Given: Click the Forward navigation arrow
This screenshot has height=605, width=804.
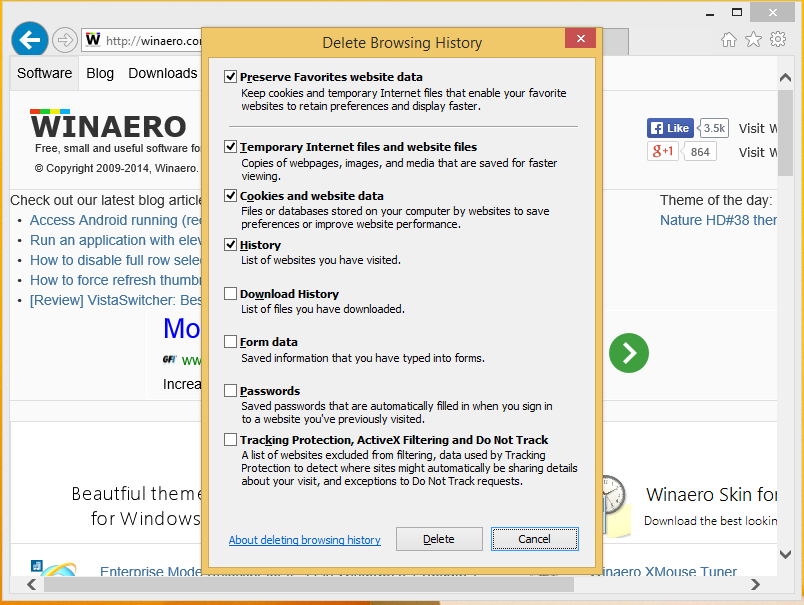Looking at the screenshot, I should tap(65, 40).
